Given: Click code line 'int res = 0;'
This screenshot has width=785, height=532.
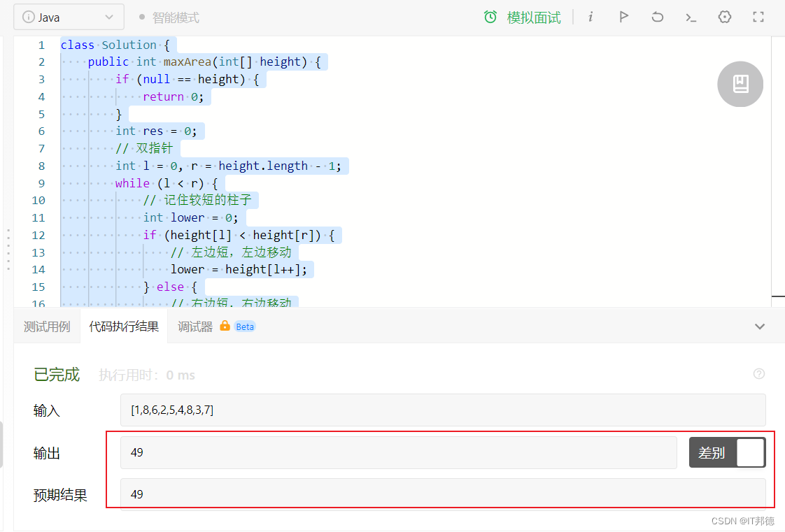Looking at the screenshot, I should [x=156, y=131].
